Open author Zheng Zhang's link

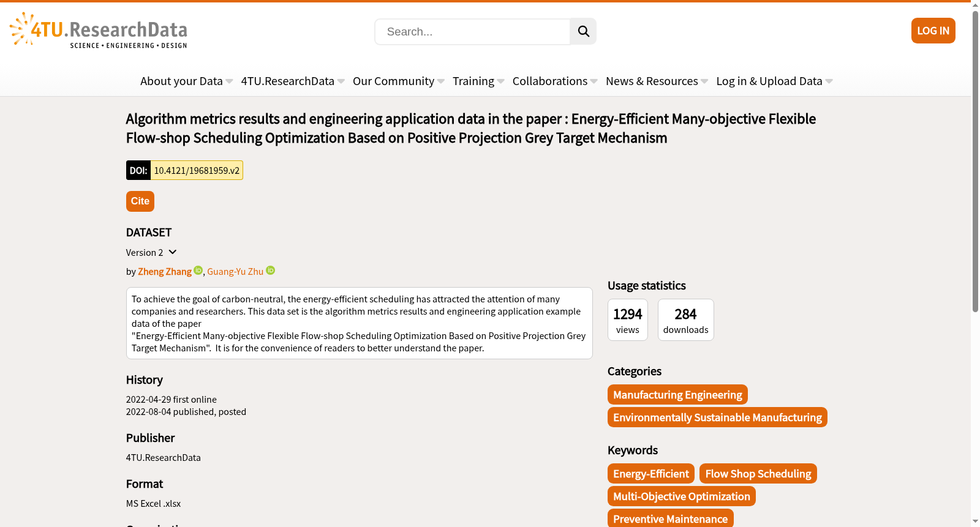pyautogui.click(x=165, y=272)
